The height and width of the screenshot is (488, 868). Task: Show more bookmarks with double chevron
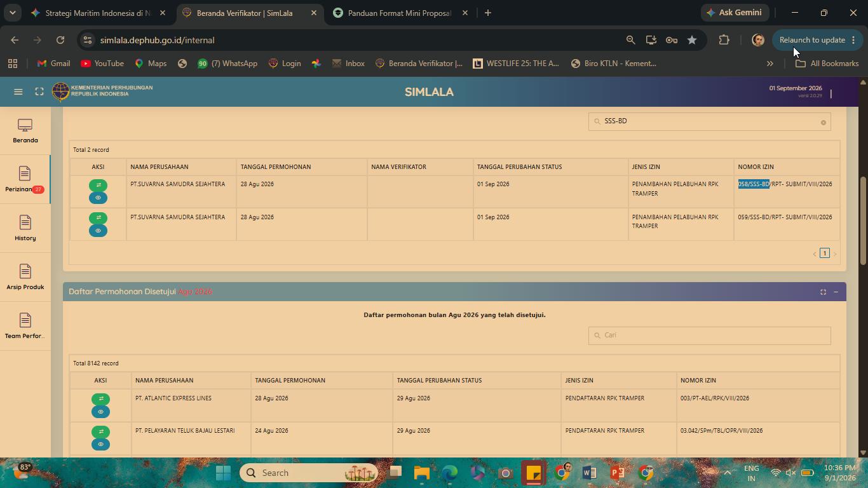(770, 64)
